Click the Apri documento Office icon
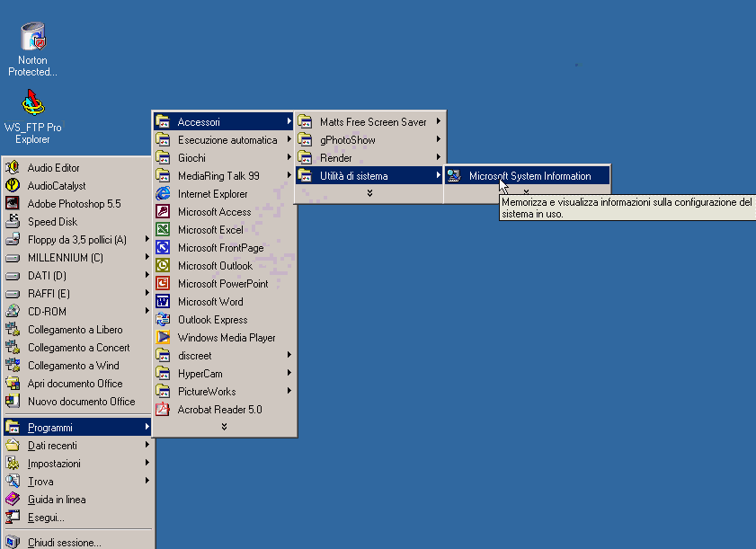Screen dimensions: 756x549 point(13,383)
